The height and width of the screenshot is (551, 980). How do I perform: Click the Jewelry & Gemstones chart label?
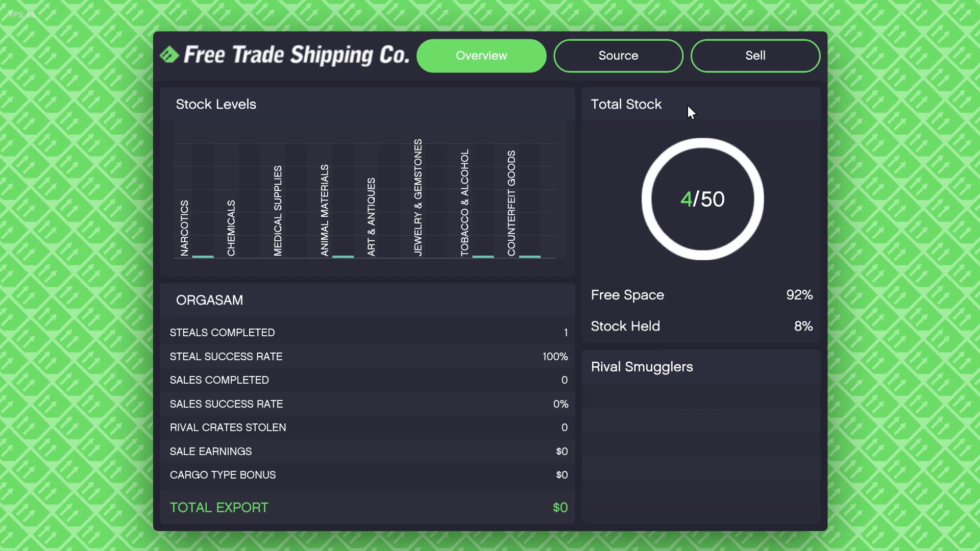[418, 197]
